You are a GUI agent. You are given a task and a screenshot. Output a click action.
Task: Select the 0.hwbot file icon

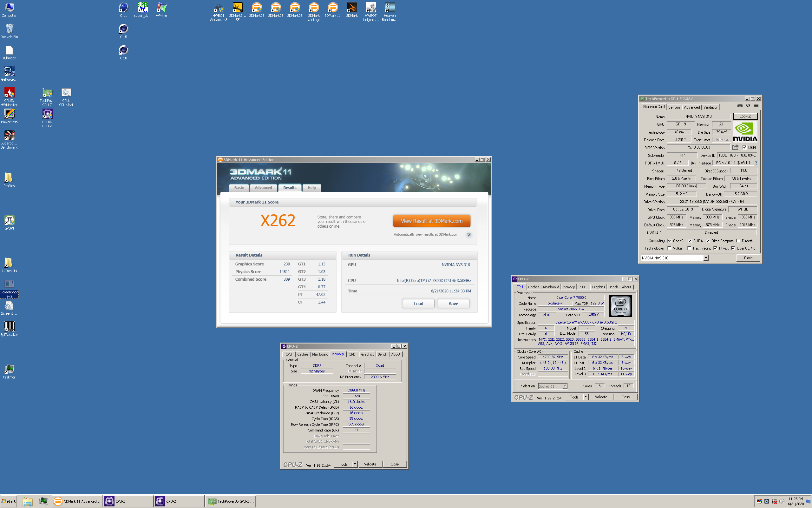(9, 53)
